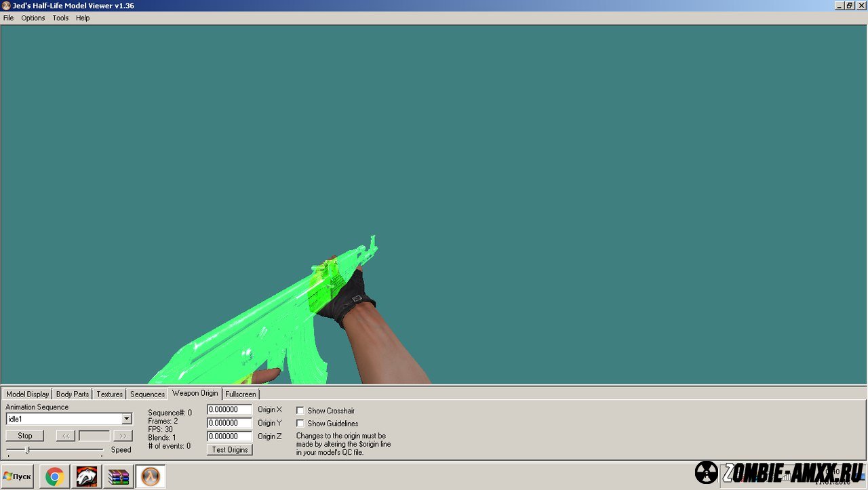Click the 'Blends: 1' text
This screenshot has height=490, width=868.
[x=162, y=438]
